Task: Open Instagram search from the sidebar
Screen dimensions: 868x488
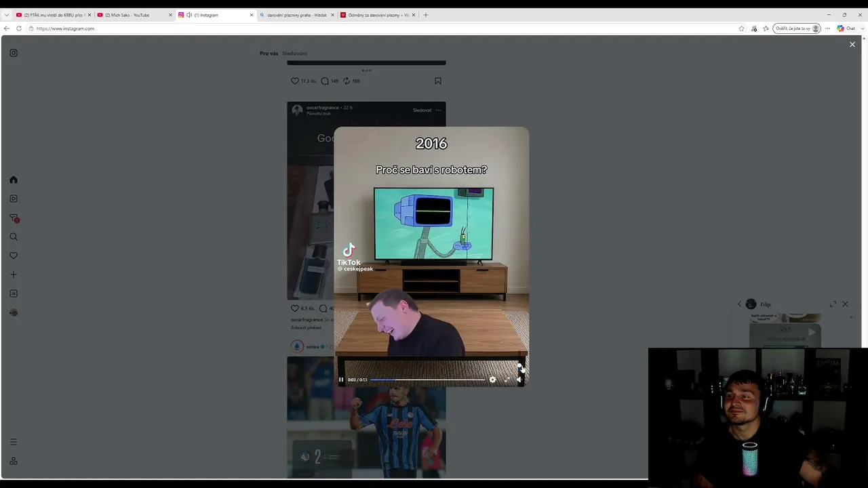Action: pyautogui.click(x=14, y=237)
